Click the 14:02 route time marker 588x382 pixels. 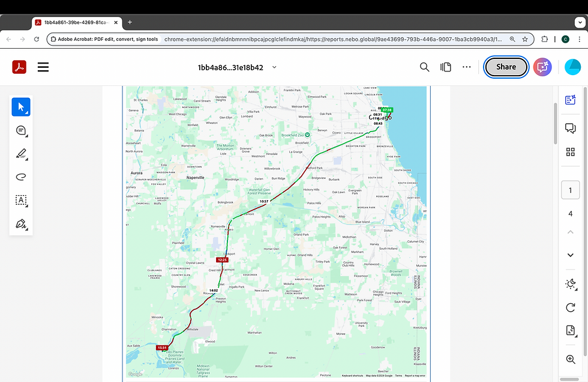pos(214,291)
